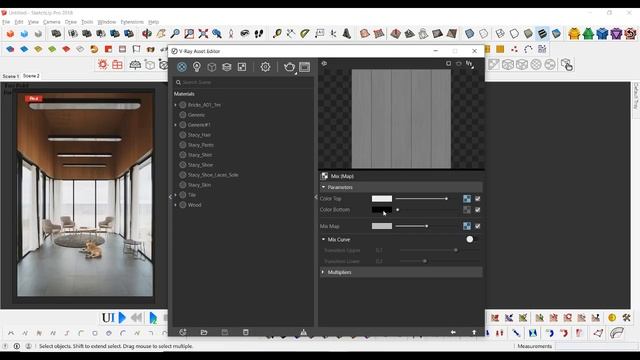Open the Lights category in Asset Editor
The image size is (640, 360).
click(197, 67)
